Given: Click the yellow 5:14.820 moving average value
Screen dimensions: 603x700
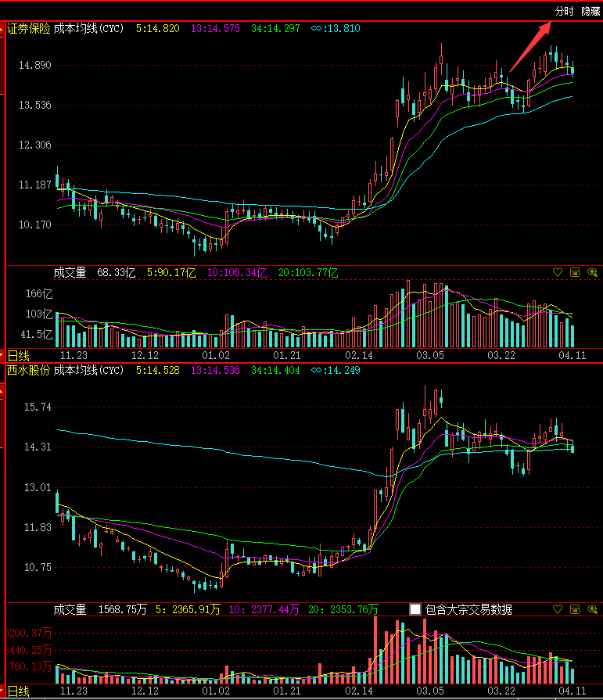Looking at the screenshot, I should pos(158,28).
